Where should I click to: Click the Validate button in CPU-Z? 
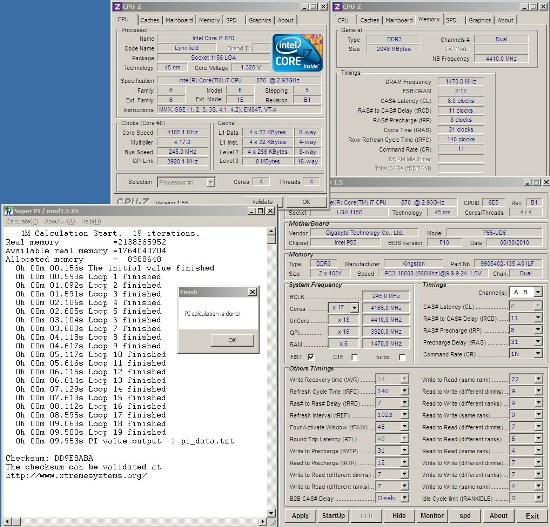tap(262, 202)
